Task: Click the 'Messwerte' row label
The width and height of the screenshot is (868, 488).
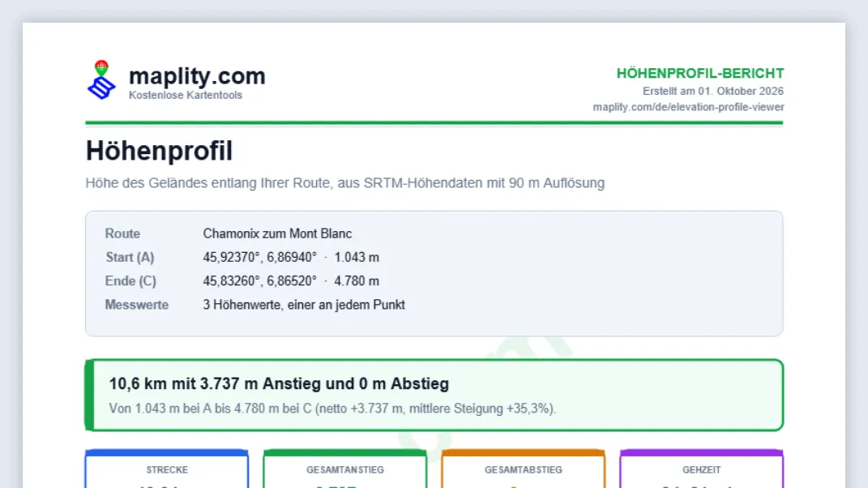Action: tap(137, 306)
